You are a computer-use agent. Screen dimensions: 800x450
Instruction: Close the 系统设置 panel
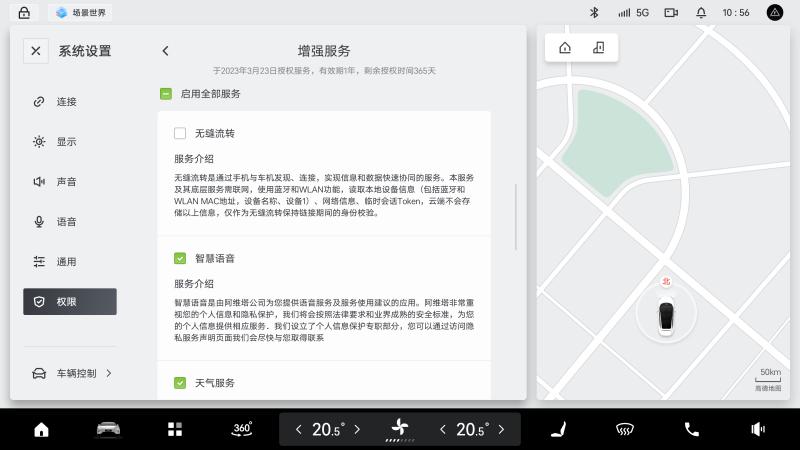point(36,51)
